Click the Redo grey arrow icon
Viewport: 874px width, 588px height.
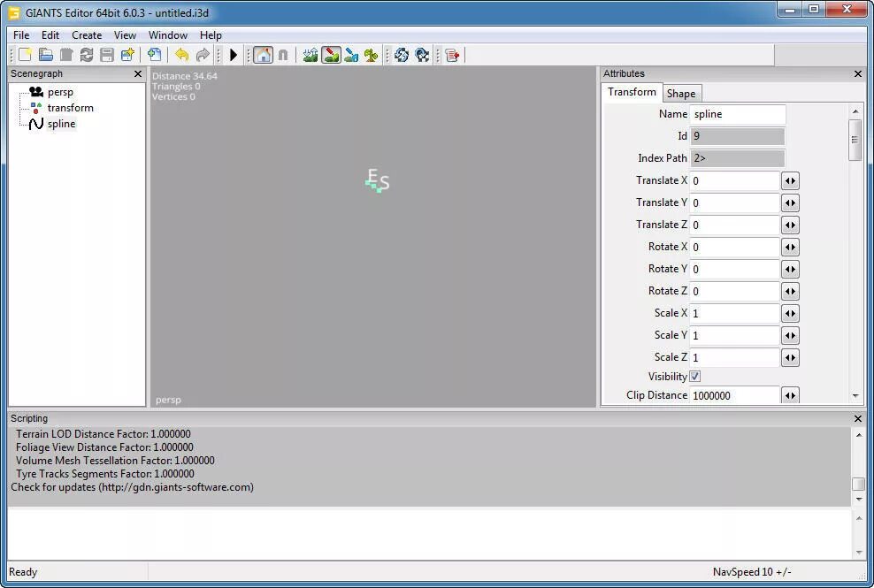pos(203,55)
